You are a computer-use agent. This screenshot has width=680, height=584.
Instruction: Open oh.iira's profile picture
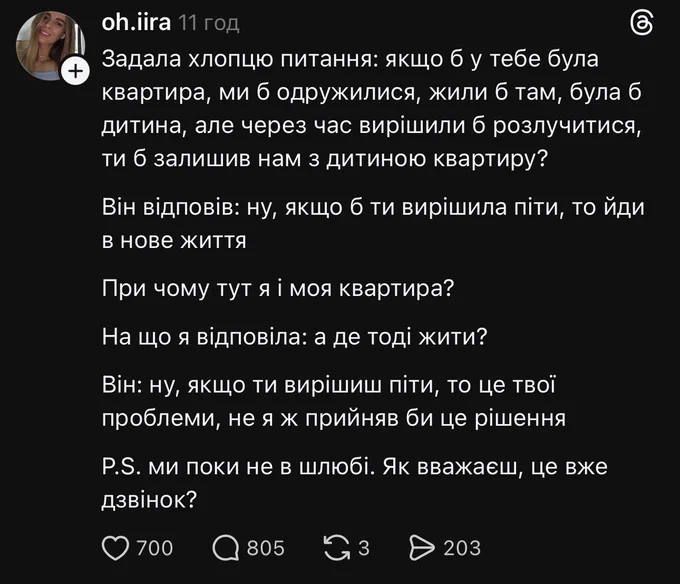50,46
